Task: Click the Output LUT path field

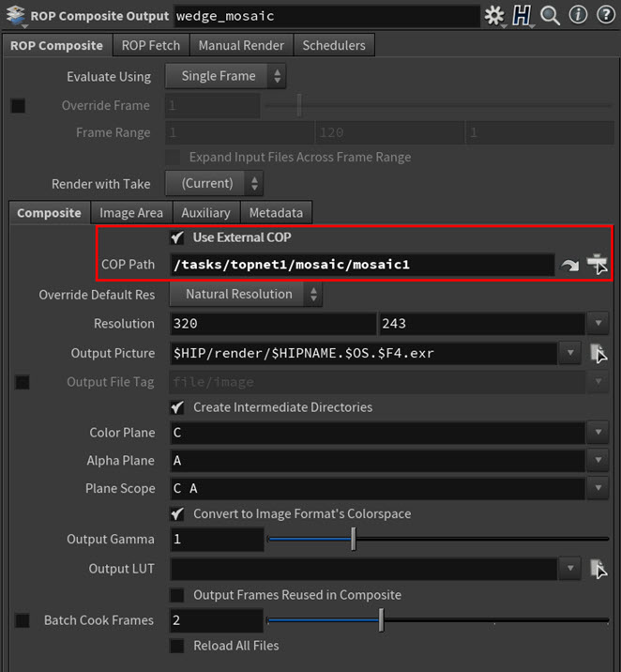Action: (x=364, y=569)
